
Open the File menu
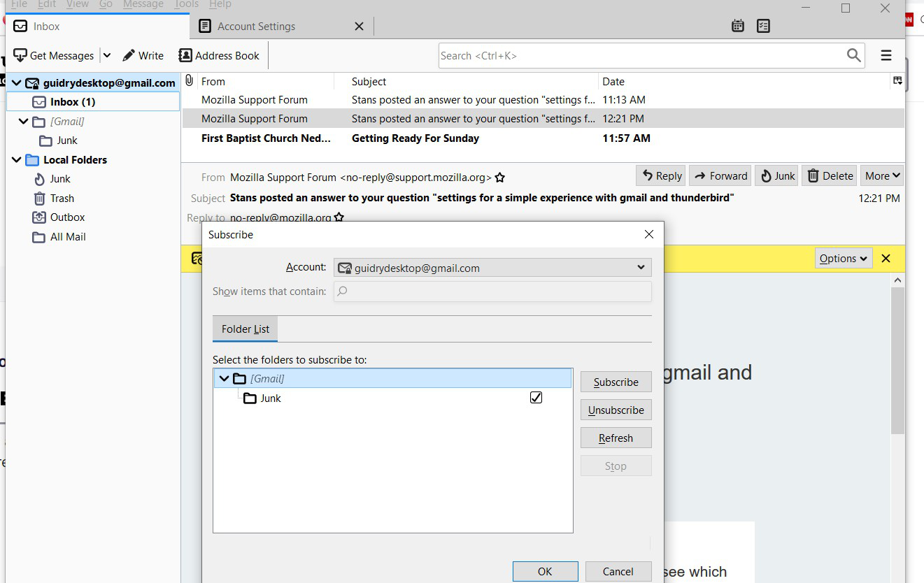point(19,4)
